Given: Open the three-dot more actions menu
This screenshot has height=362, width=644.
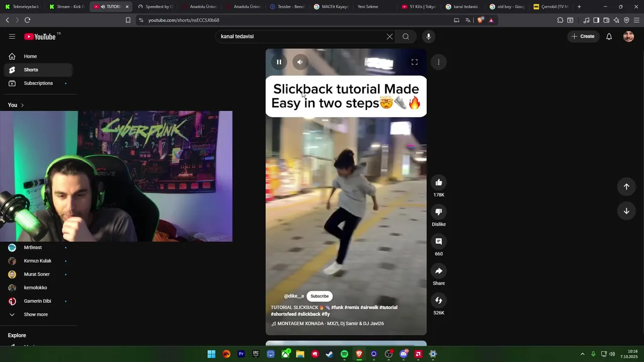Looking at the screenshot, I should tap(439, 62).
